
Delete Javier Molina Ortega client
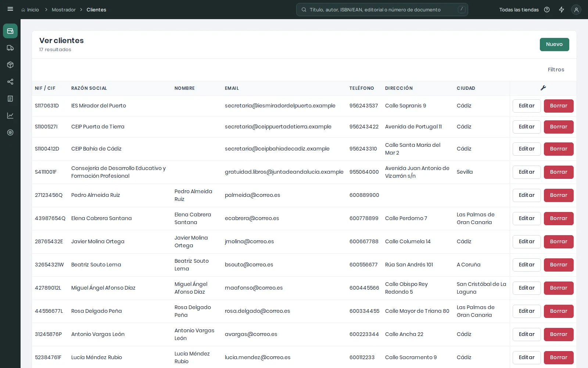pyautogui.click(x=559, y=242)
